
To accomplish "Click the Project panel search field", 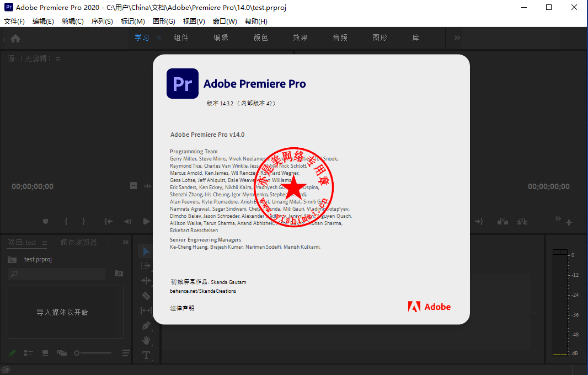I will 56,274.
